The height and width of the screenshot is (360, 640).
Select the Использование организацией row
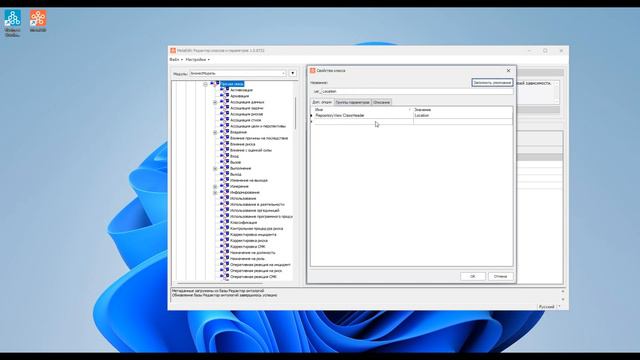coord(254,211)
